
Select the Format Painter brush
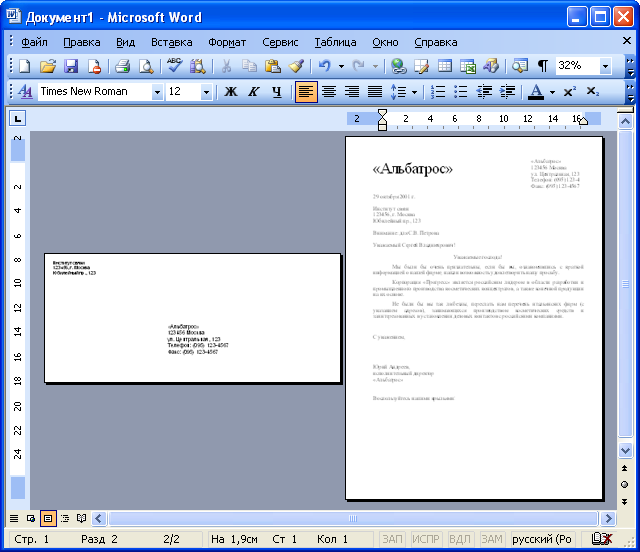[x=296, y=66]
